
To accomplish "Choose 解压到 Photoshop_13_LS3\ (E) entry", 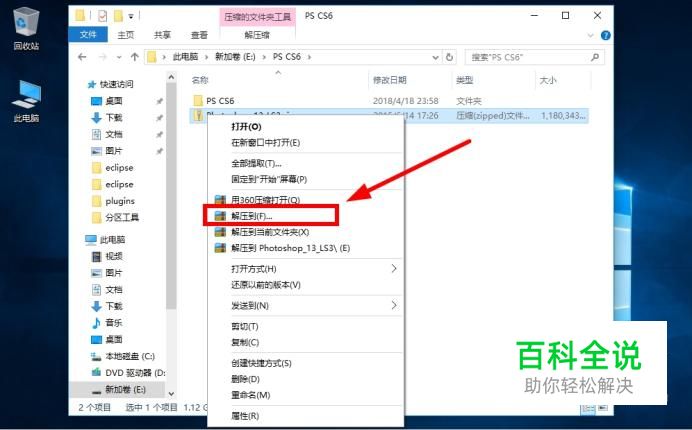I will tap(305, 248).
